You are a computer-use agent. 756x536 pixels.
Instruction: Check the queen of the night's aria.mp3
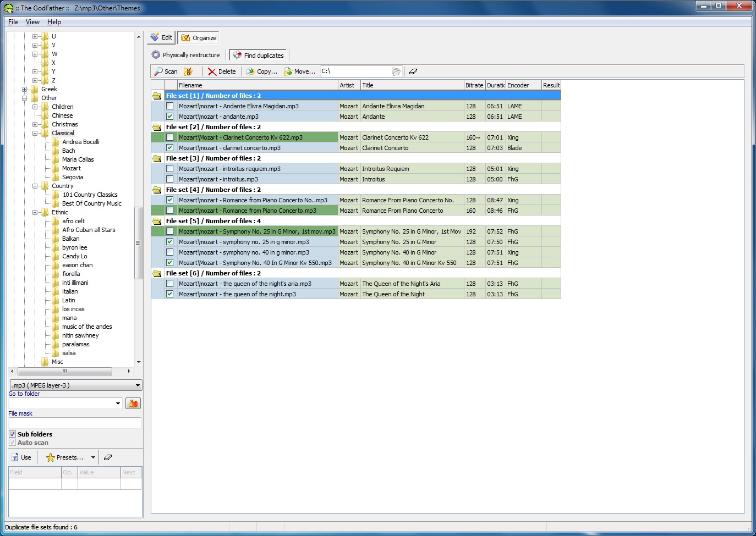click(x=170, y=284)
